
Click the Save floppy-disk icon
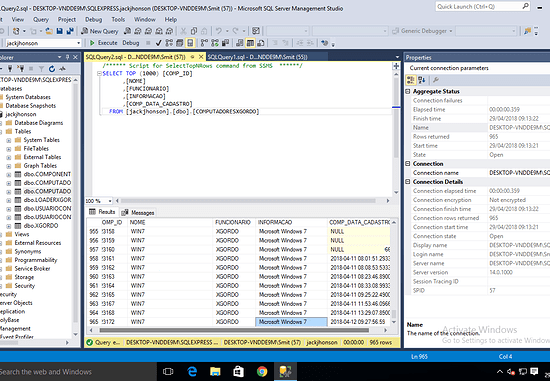60,31
